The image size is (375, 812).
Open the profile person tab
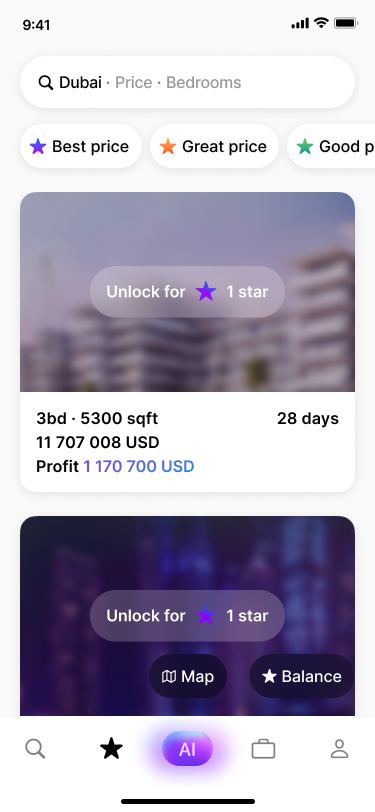[339, 749]
